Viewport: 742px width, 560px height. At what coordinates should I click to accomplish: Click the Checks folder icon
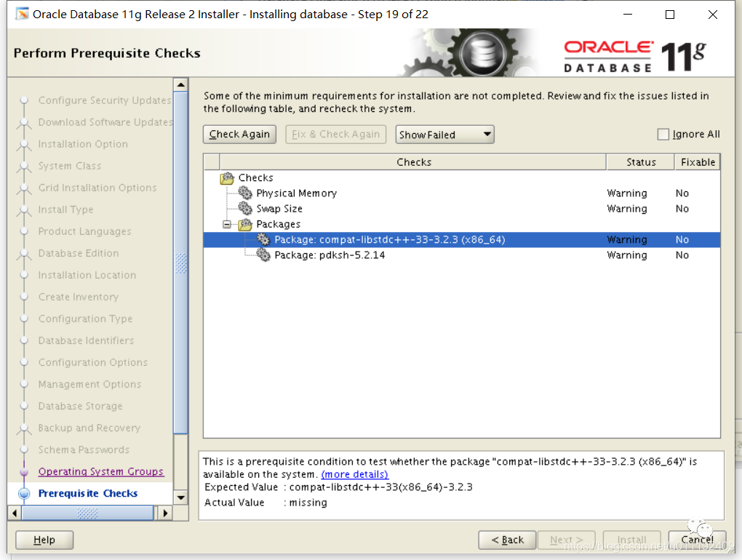pyautogui.click(x=227, y=178)
